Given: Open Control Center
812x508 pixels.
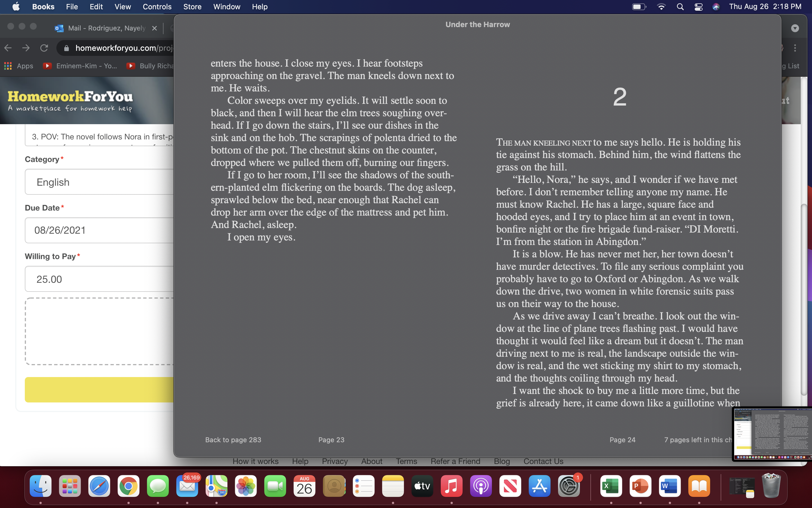Looking at the screenshot, I should click(699, 7).
